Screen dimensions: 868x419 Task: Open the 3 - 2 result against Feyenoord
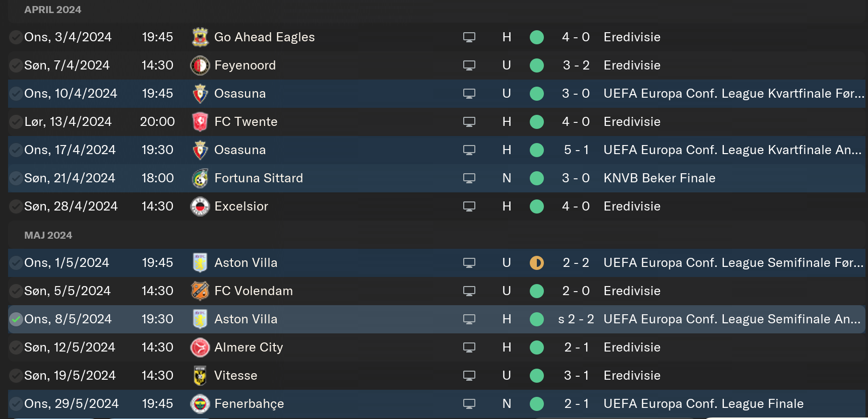[576, 65]
